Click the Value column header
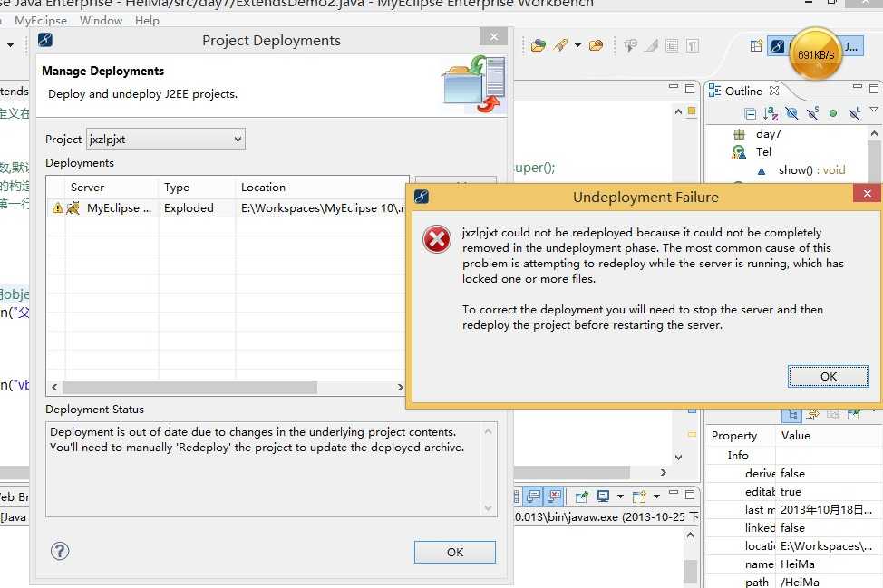883x588 pixels. tap(795, 436)
